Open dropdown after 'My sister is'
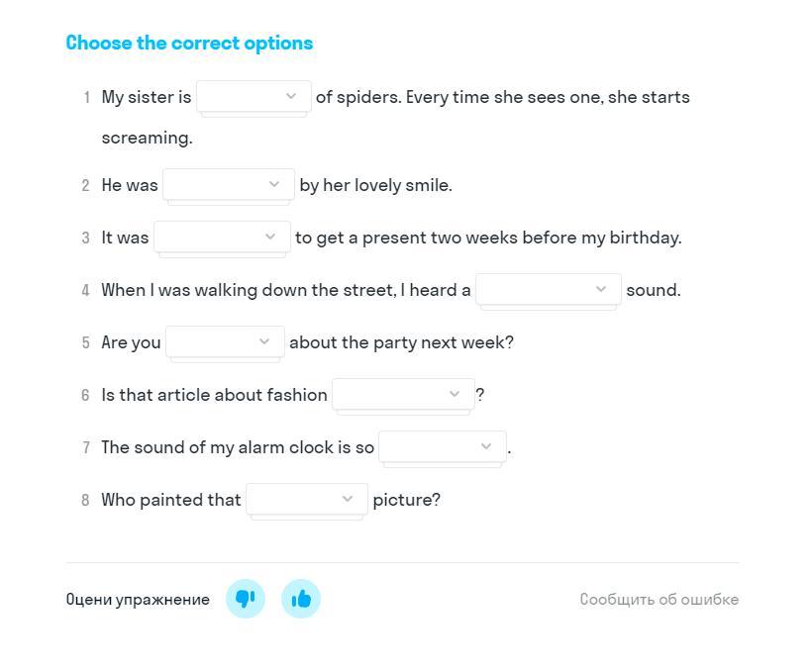This screenshot has height=670, width=812. click(254, 96)
